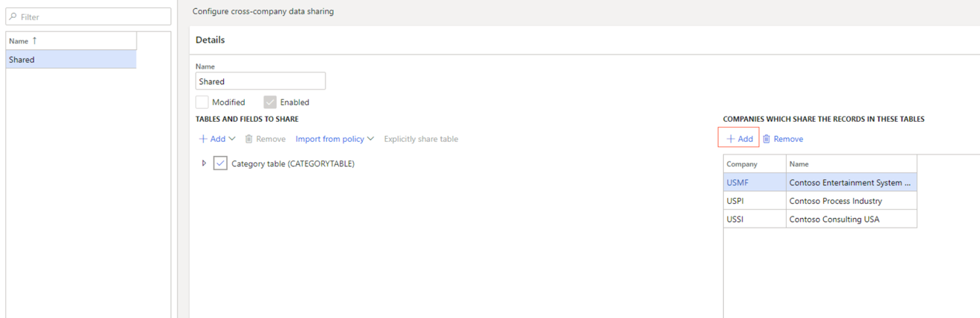Click the plus icon in companies Add

click(x=731, y=139)
